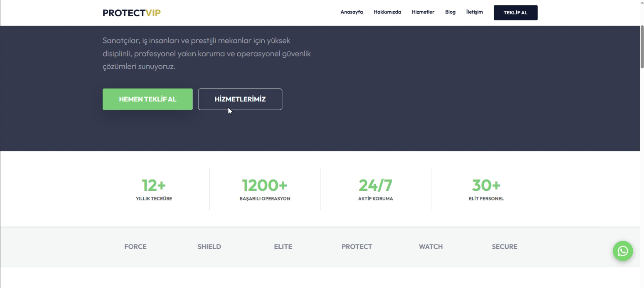Click the green HEMEN TEKLİF AL button

click(x=148, y=99)
